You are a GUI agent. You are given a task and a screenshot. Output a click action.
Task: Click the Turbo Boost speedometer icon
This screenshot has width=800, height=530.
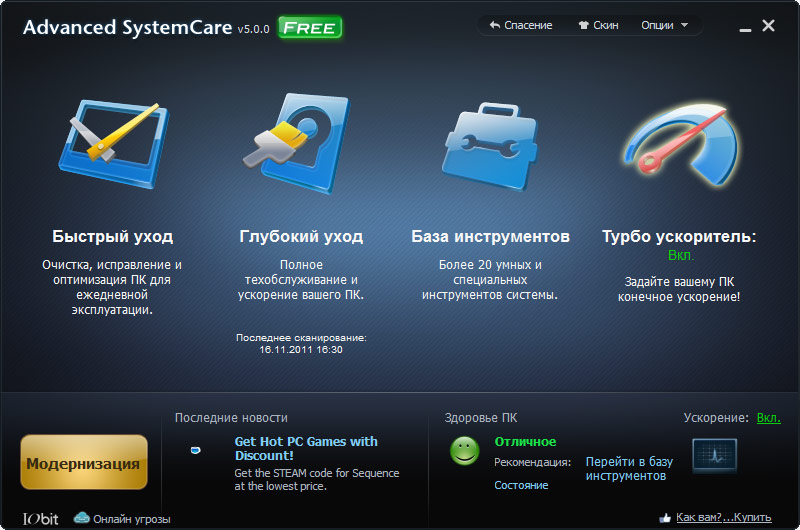[x=681, y=144]
